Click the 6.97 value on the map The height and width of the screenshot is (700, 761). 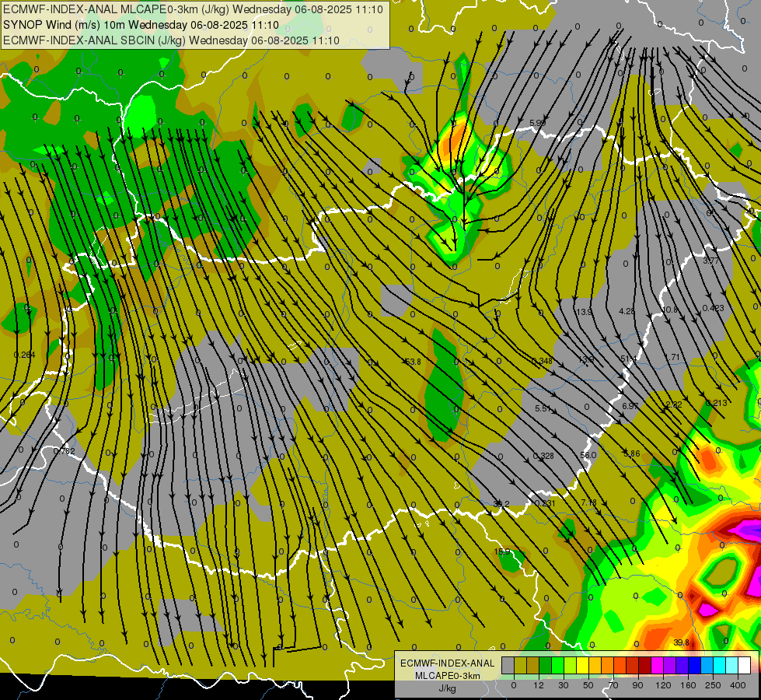(630, 406)
